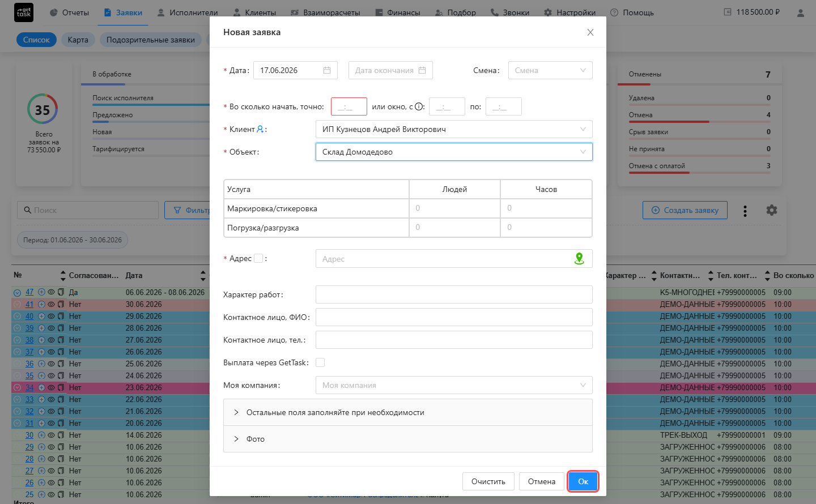Click the Создать заявку button

[685, 210]
